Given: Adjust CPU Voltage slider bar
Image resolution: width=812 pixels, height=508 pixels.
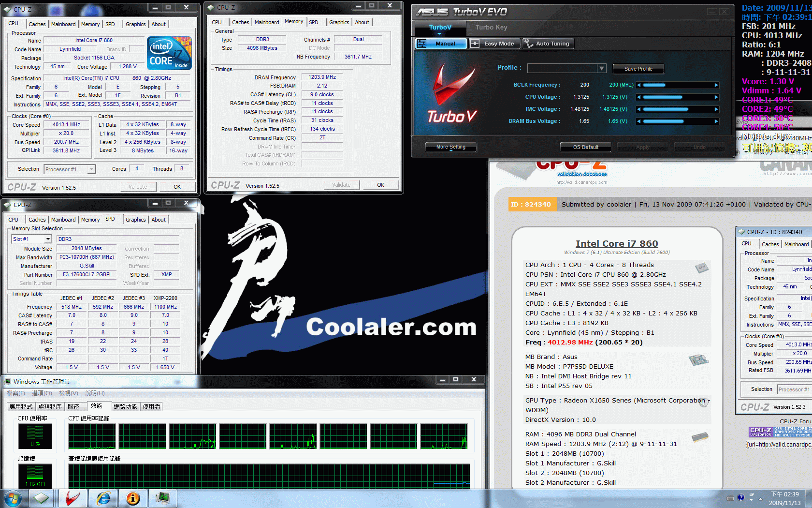Looking at the screenshot, I should [x=678, y=97].
